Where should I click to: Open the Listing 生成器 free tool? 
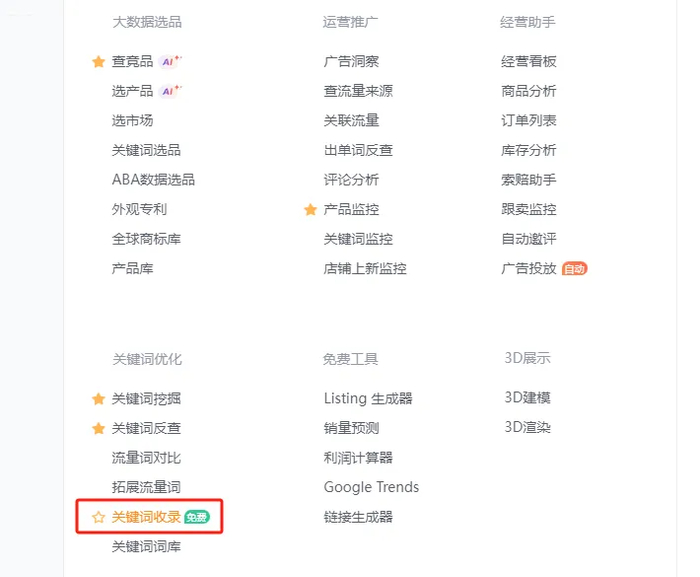(x=368, y=398)
